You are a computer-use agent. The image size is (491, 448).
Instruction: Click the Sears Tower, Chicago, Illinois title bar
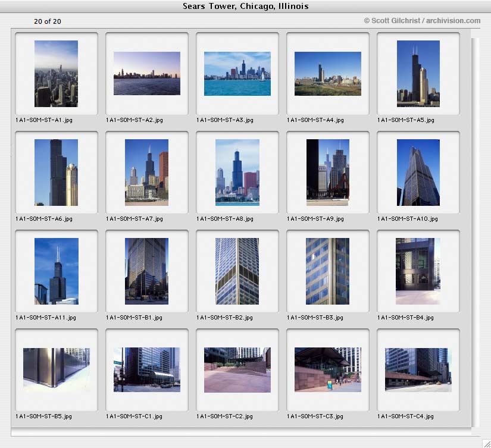245,7
